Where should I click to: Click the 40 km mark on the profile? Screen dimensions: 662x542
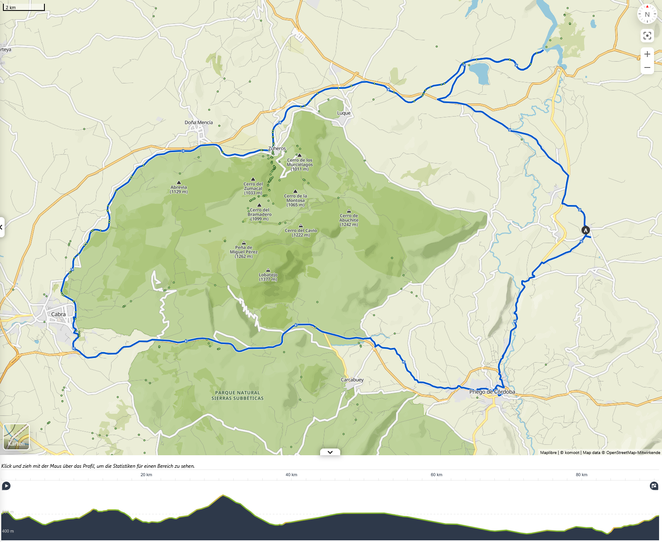(x=291, y=475)
